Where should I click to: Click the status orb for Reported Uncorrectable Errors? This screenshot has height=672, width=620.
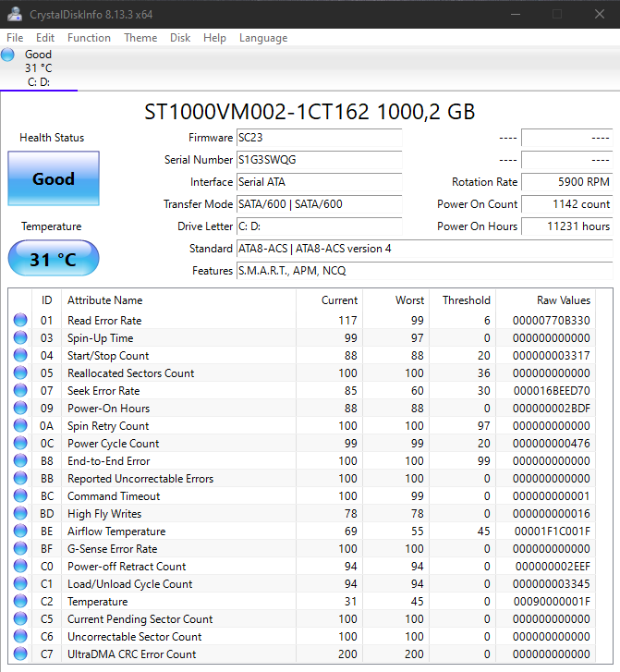coord(20,478)
